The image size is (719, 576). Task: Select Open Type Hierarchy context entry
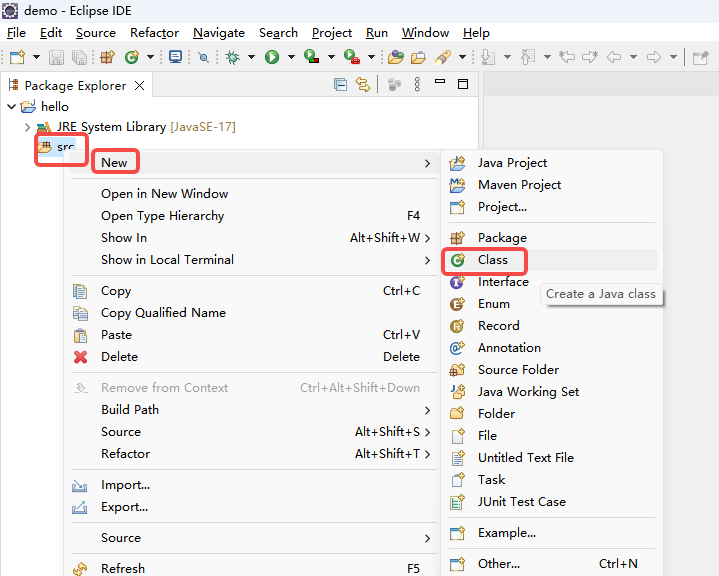pyautogui.click(x=253, y=216)
